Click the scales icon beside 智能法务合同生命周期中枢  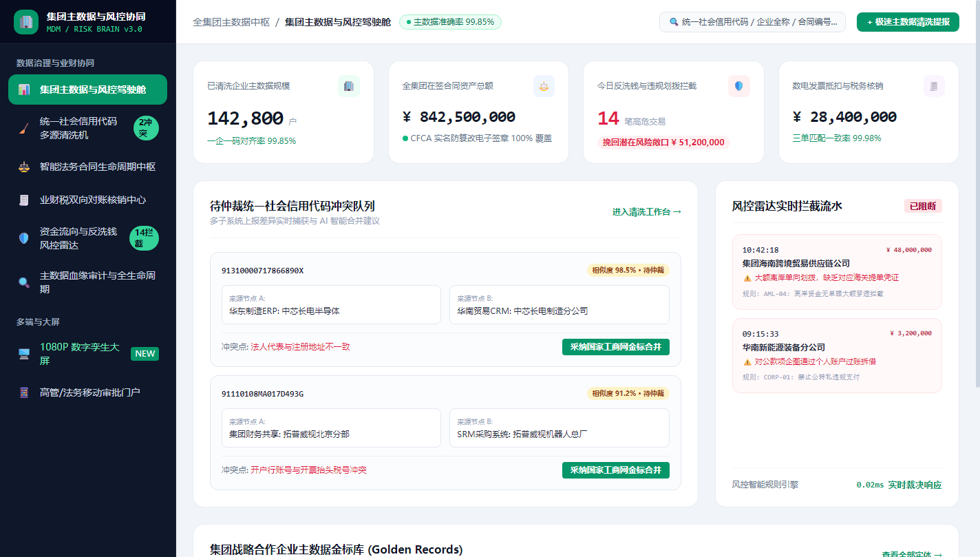click(x=24, y=167)
